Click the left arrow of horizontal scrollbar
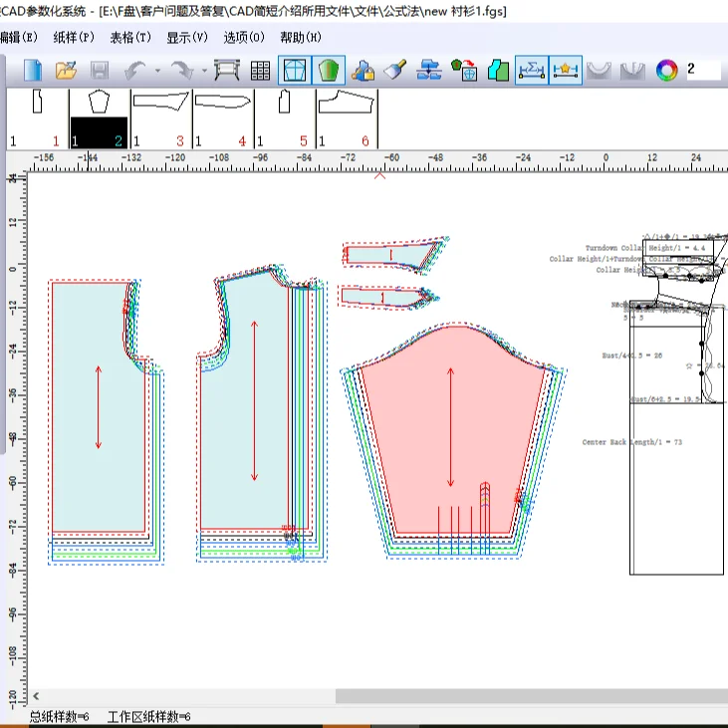This screenshot has width=728, height=728. tap(36, 695)
